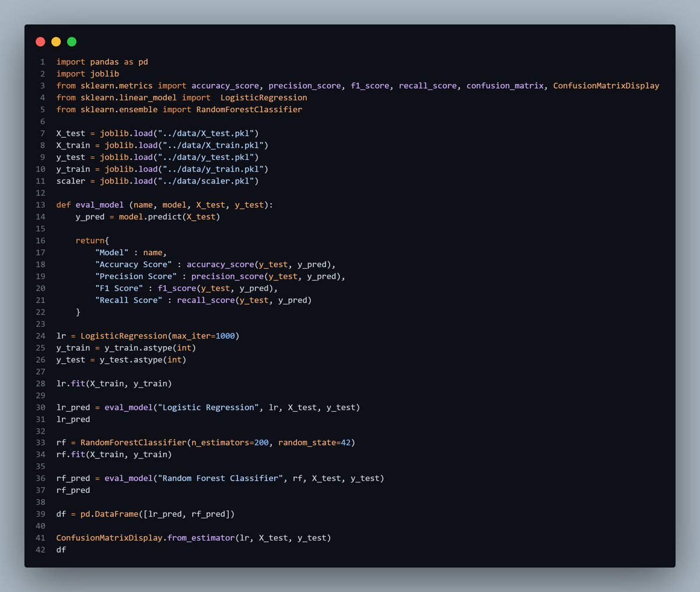Click the "../data/X_train.pkl" string
The width and height of the screenshot is (700, 592).
(213, 145)
